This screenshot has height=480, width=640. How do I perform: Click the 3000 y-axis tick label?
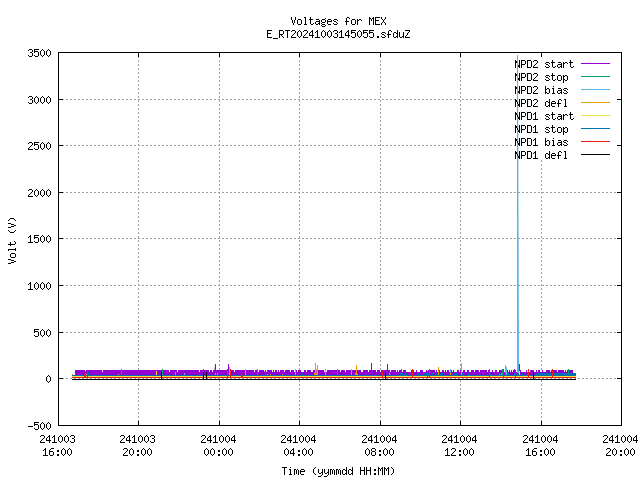pos(39,100)
